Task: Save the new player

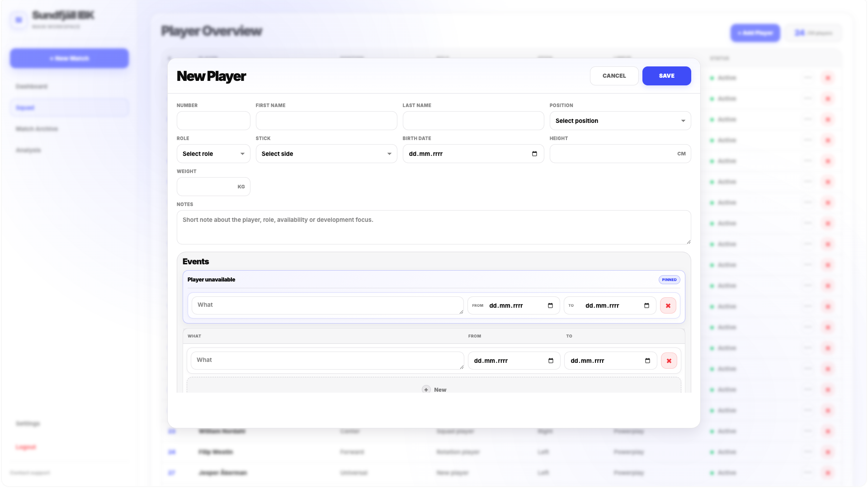Action: 666,76
